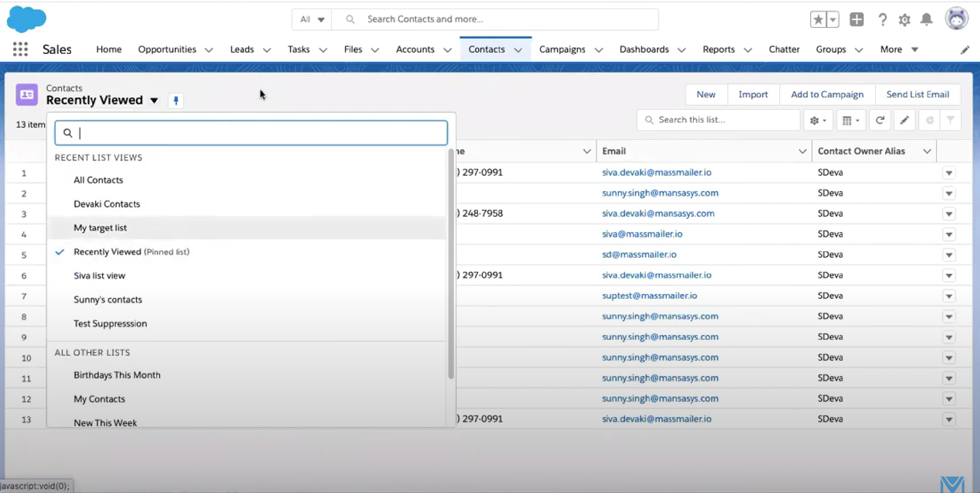Click the inline edit pencil icon
Viewport: 980px width, 493px height.
(x=905, y=120)
